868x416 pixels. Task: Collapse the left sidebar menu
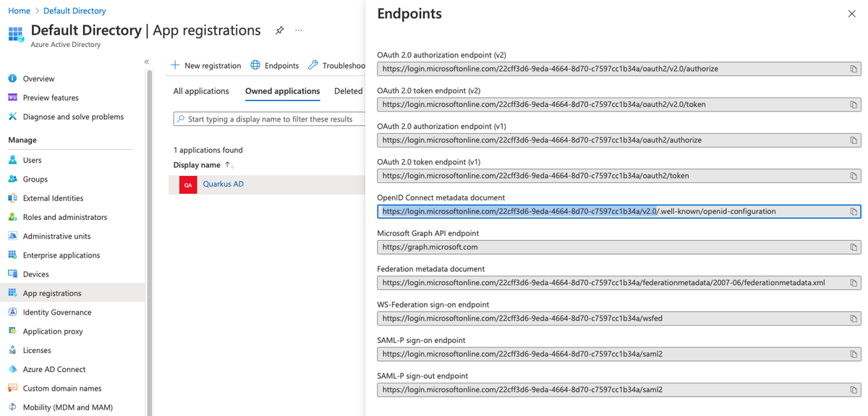pyautogui.click(x=146, y=62)
